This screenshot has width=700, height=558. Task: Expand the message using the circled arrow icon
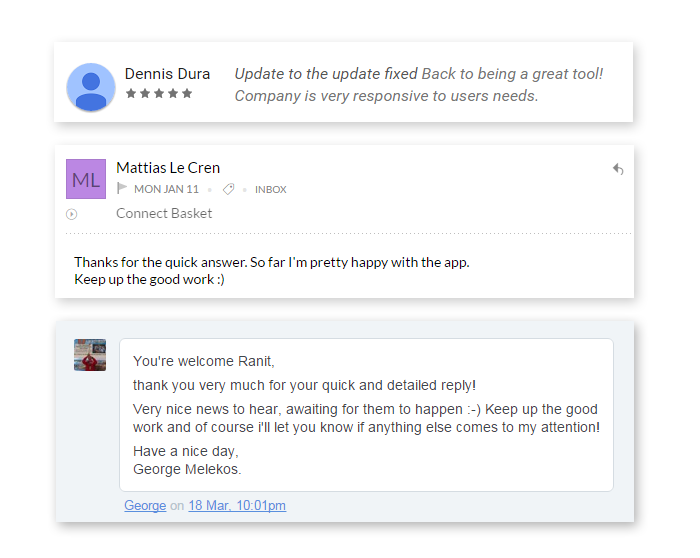pos(71,214)
